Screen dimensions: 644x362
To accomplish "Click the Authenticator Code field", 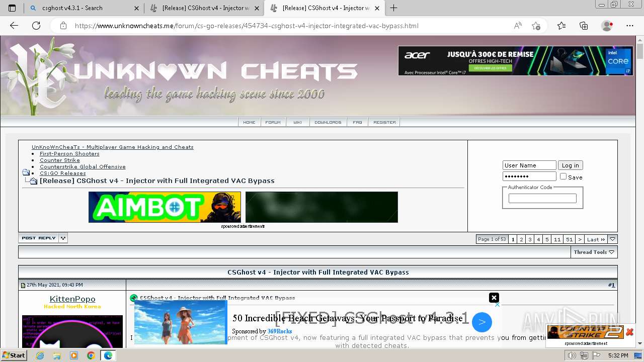I will (542, 199).
